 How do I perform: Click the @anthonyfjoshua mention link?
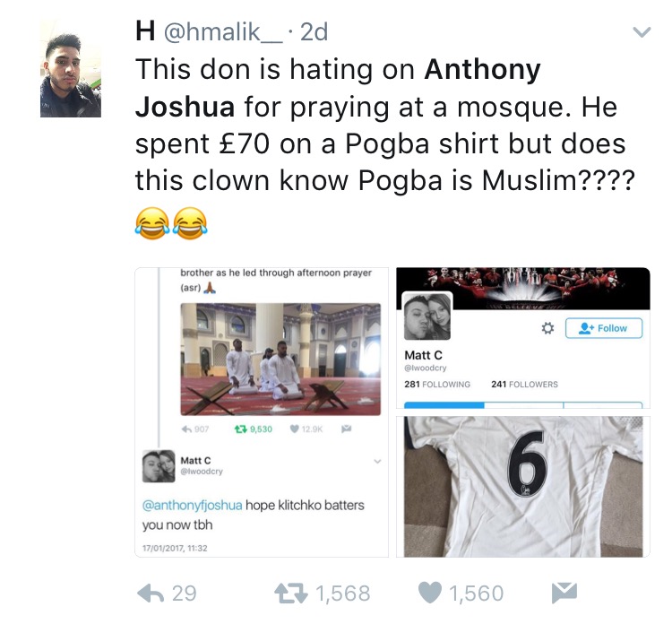(x=192, y=505)
